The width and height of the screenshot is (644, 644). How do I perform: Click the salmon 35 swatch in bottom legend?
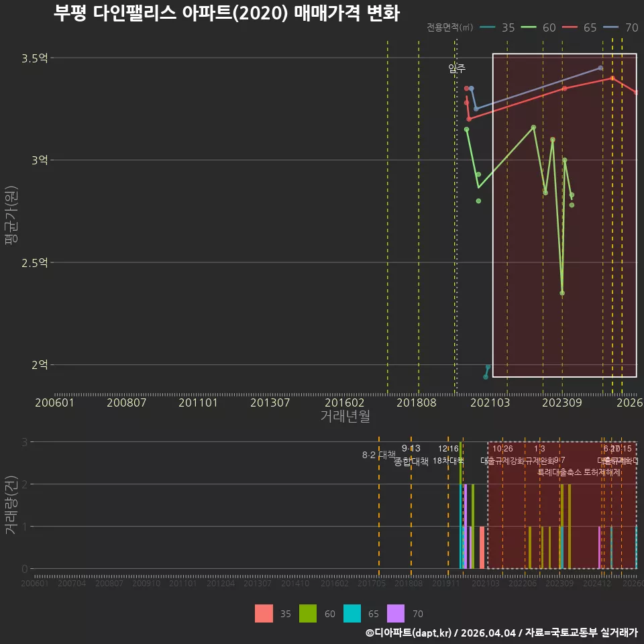(x=264, y=613)
